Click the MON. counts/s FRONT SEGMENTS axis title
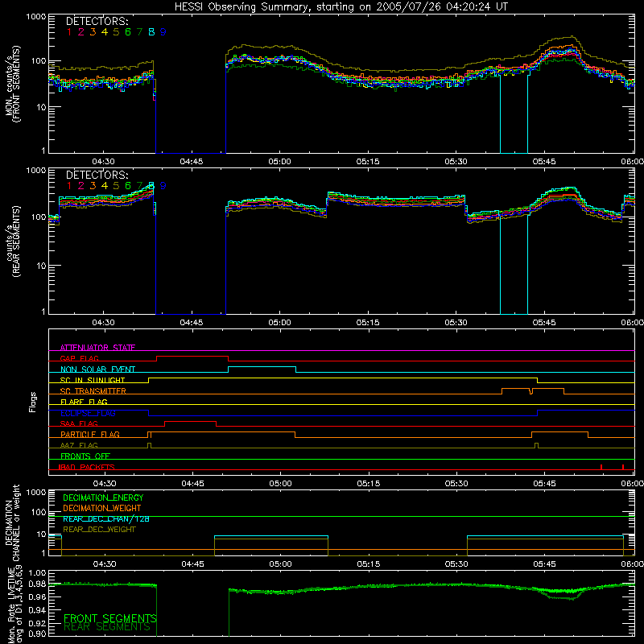 tap(13, 84)
